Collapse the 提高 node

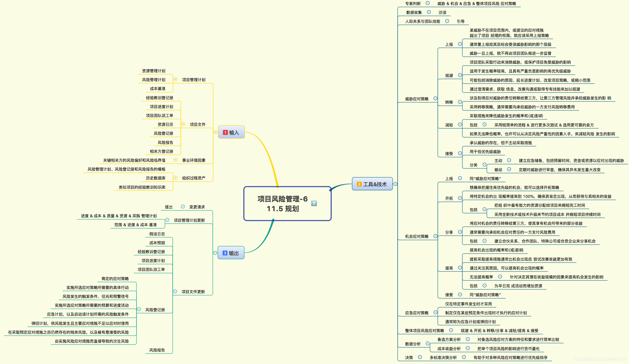coord(460,268)
